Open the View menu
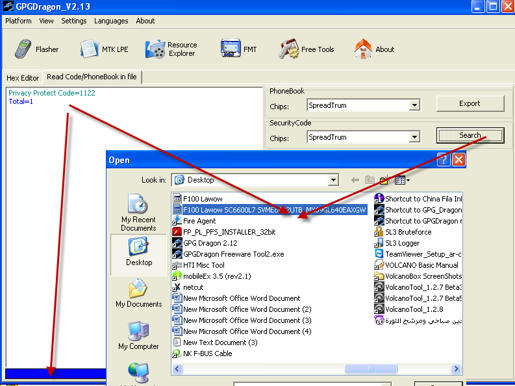This screenshot has width=515, height=386. pos(46,21)
